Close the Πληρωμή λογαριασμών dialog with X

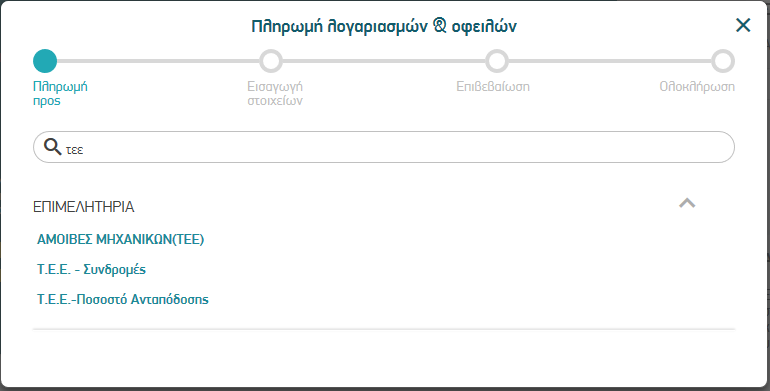(743, 25)
